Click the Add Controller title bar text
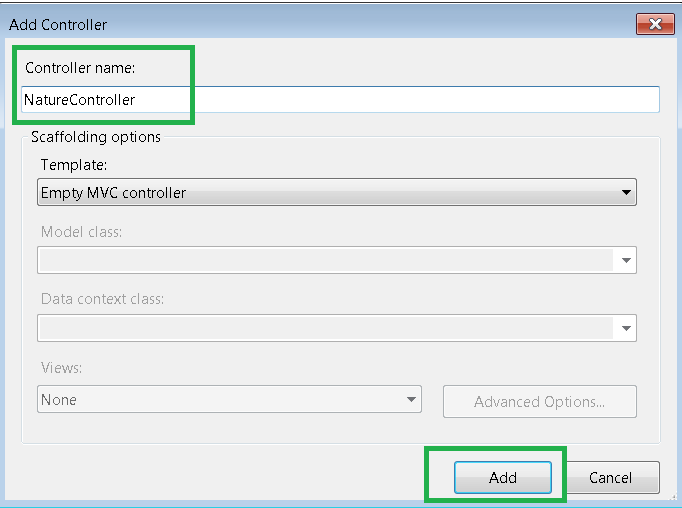Image resolution: width=682 pixels, height=508 pixels. [x=58, y=24]
